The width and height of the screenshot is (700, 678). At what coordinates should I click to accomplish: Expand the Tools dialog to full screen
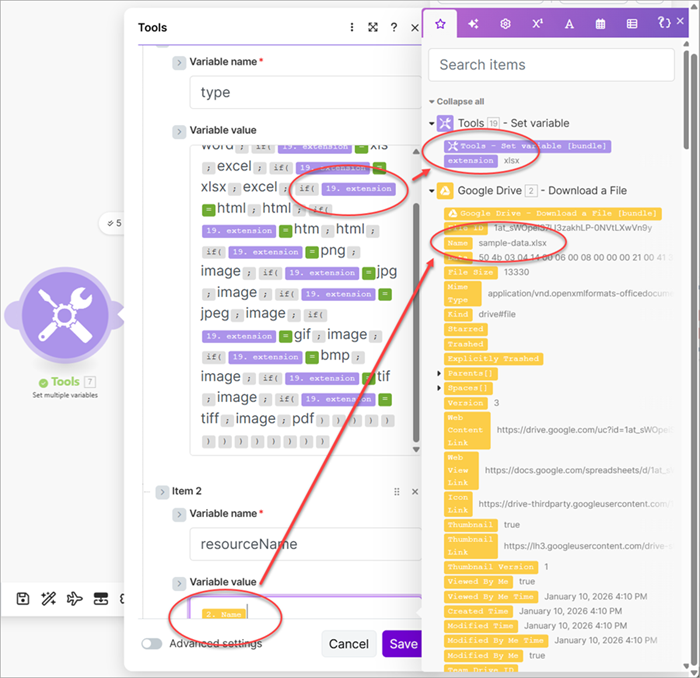coord(373,28)
